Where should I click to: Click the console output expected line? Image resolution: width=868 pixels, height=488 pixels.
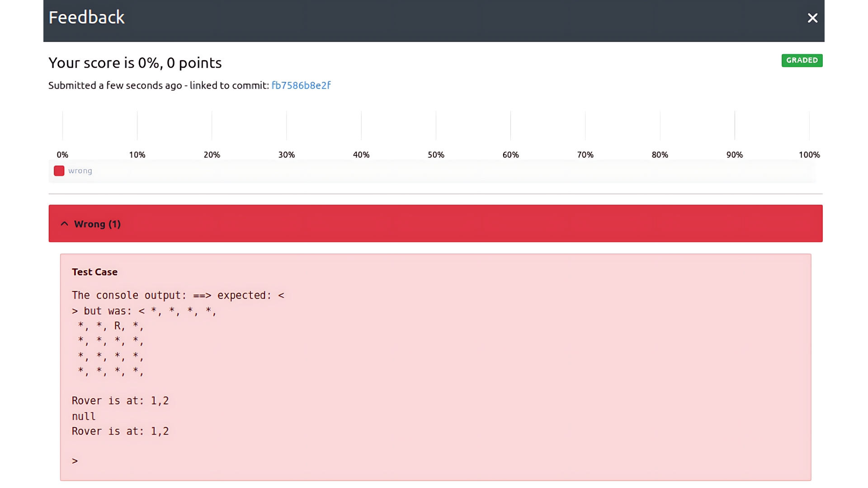(x=178, y=296)
